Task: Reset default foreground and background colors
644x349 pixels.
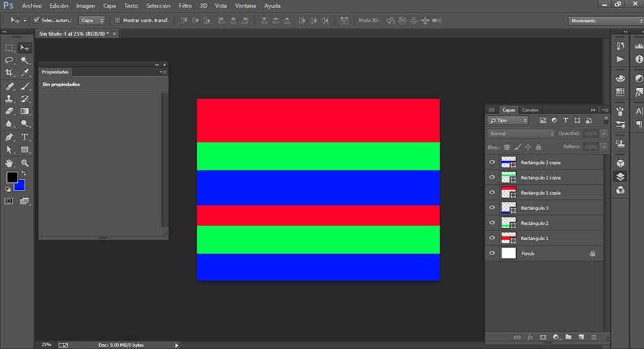Action: pos(8,189)
